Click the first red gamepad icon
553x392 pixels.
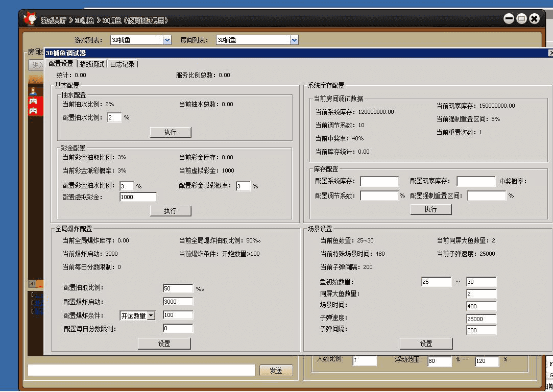pos(33,101)
